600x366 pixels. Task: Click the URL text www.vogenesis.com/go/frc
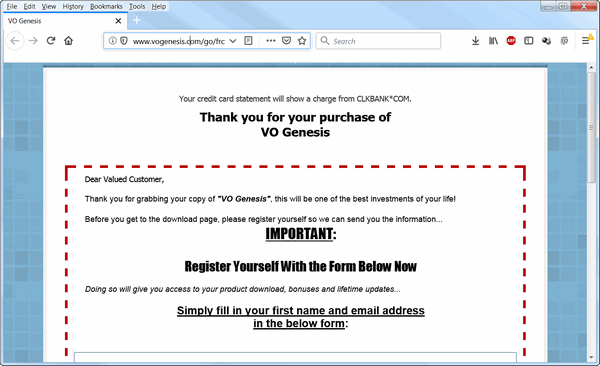pyautogui.click(x=179, y=41)
